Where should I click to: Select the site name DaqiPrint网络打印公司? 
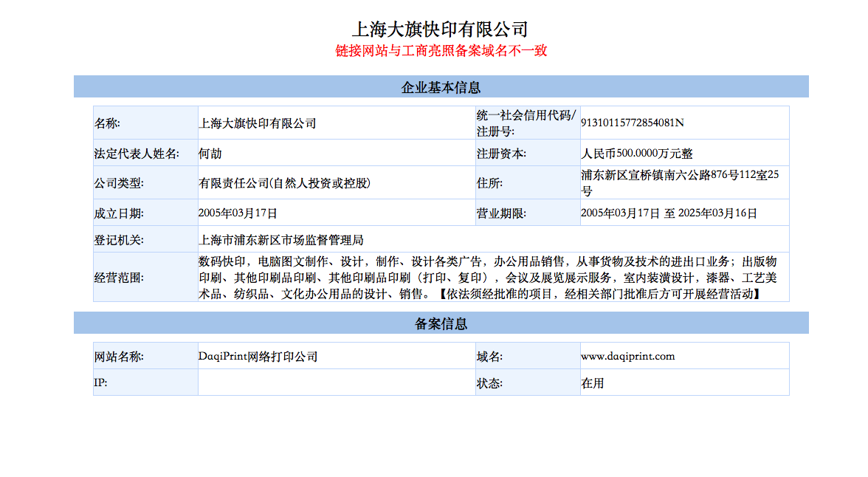[x=258, y=356]
